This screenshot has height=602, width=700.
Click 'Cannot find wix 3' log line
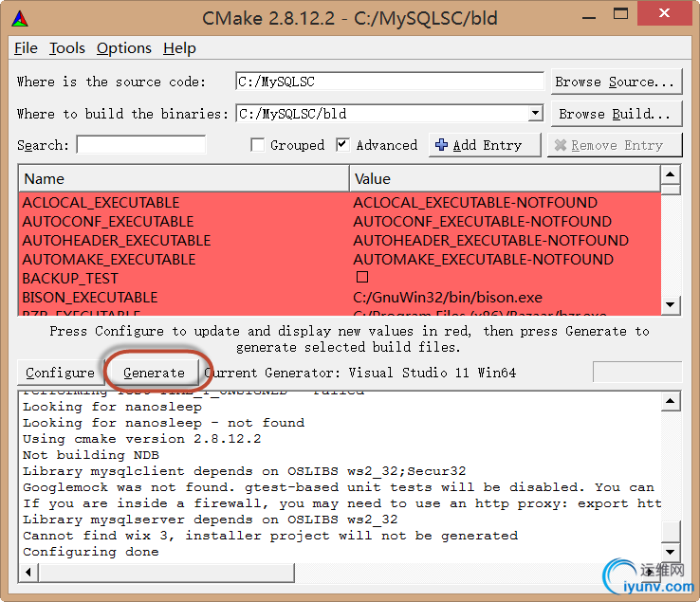click(270, 536)
